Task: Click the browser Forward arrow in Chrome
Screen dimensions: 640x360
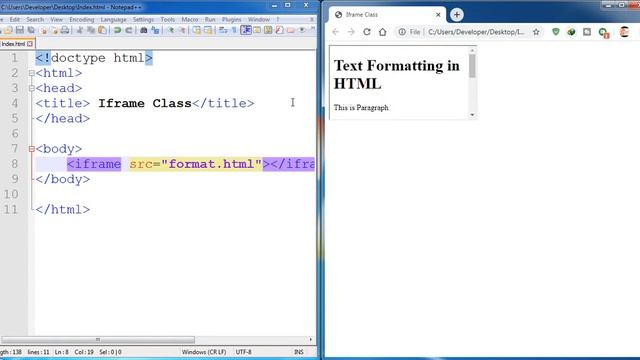Action: 351,32
